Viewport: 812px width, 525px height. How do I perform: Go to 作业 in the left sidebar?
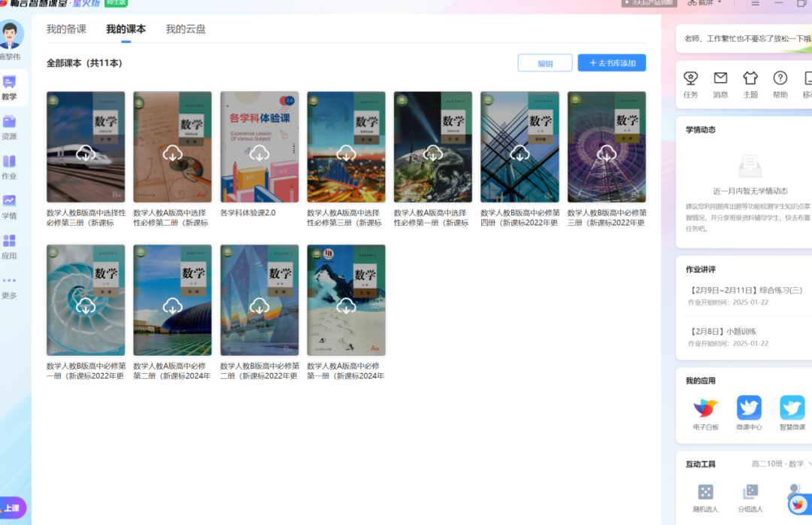9,166
